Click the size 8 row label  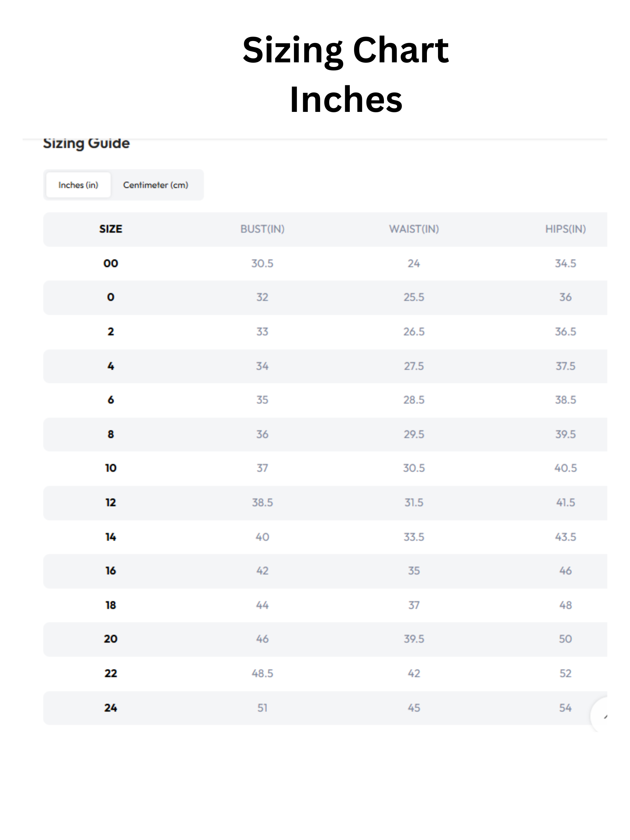point(111,434)
